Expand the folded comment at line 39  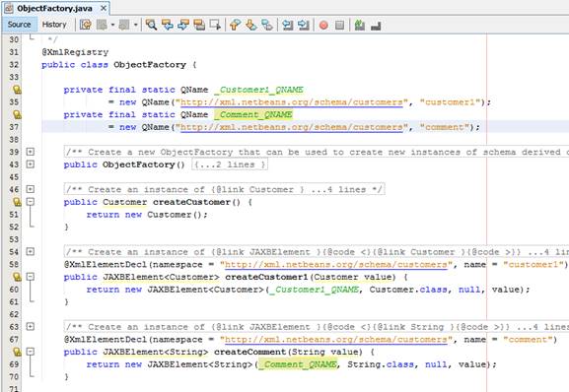[x=31, y=152]
